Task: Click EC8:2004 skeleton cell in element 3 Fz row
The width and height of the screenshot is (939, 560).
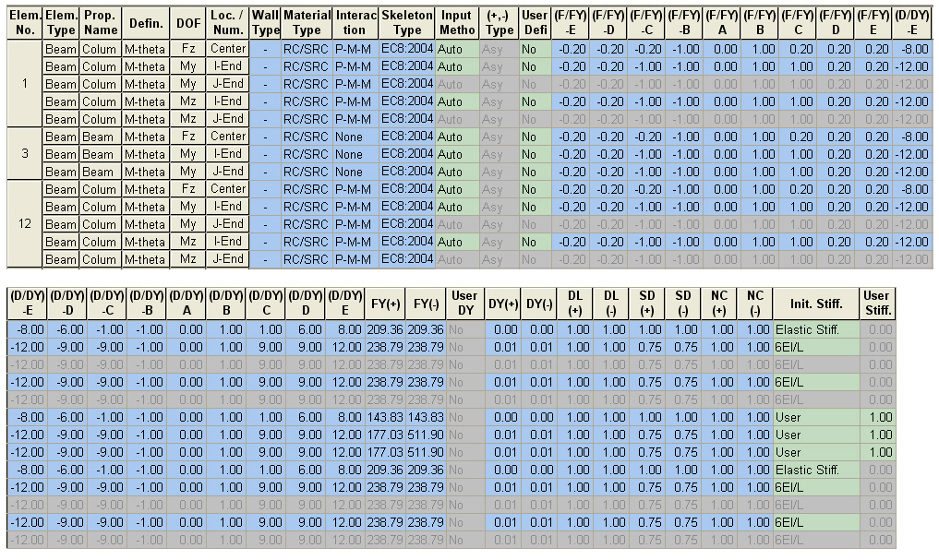Action: pos(407,137)
